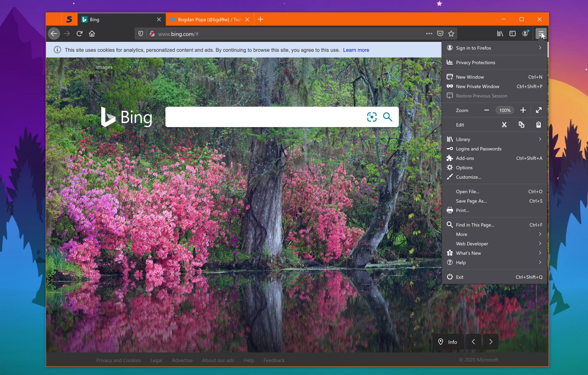This screenshot has height=375, width=588.
Task: Reset zoom using 100% indicator
Action: [x=505, y=110]
